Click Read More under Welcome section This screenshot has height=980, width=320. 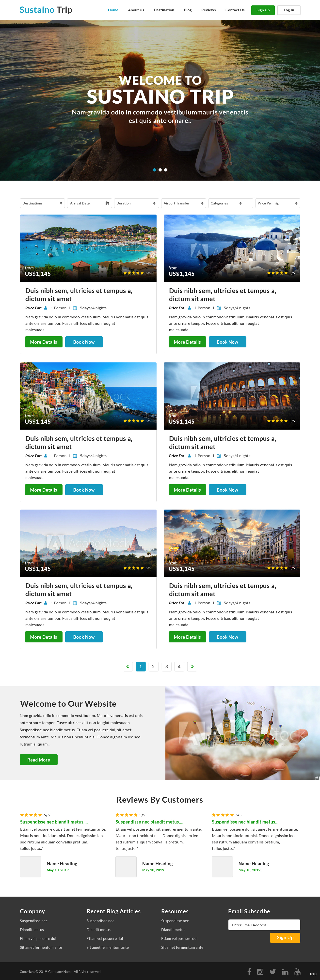click(x=39, y=760)
